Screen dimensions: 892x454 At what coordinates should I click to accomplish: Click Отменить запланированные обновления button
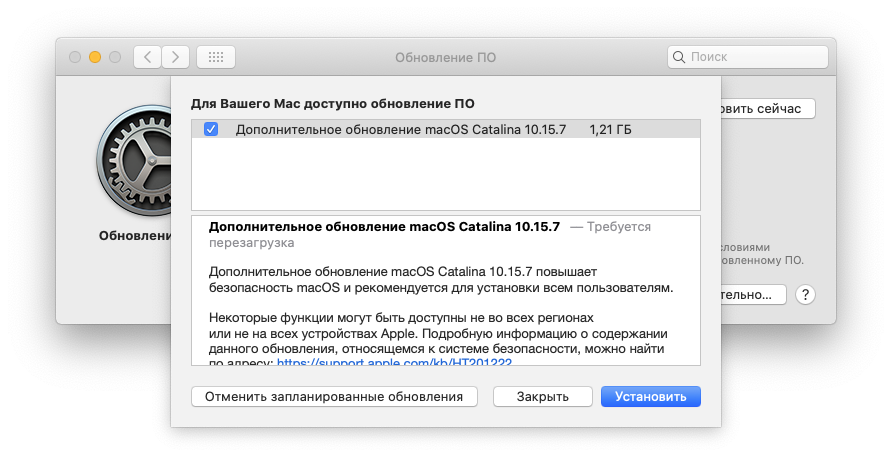(334, 397)
